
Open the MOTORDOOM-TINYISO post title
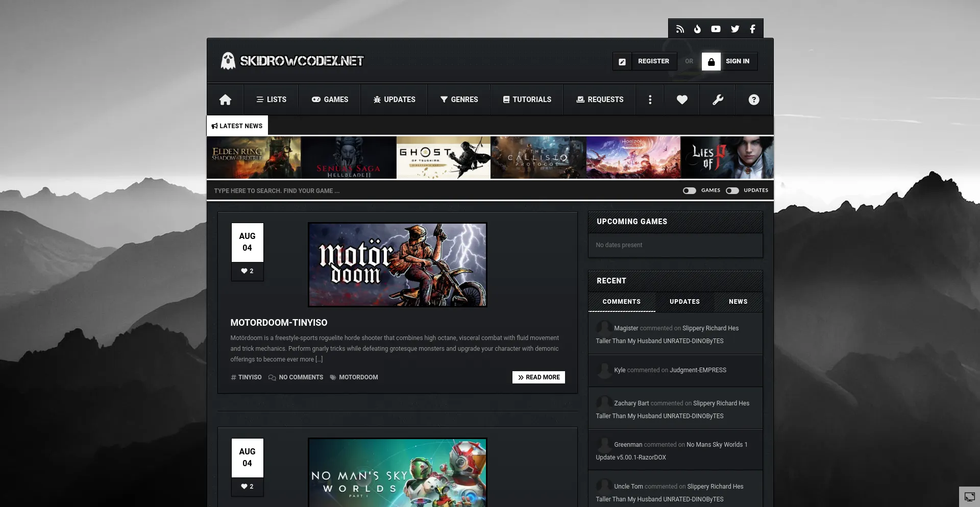click(279, 323)
